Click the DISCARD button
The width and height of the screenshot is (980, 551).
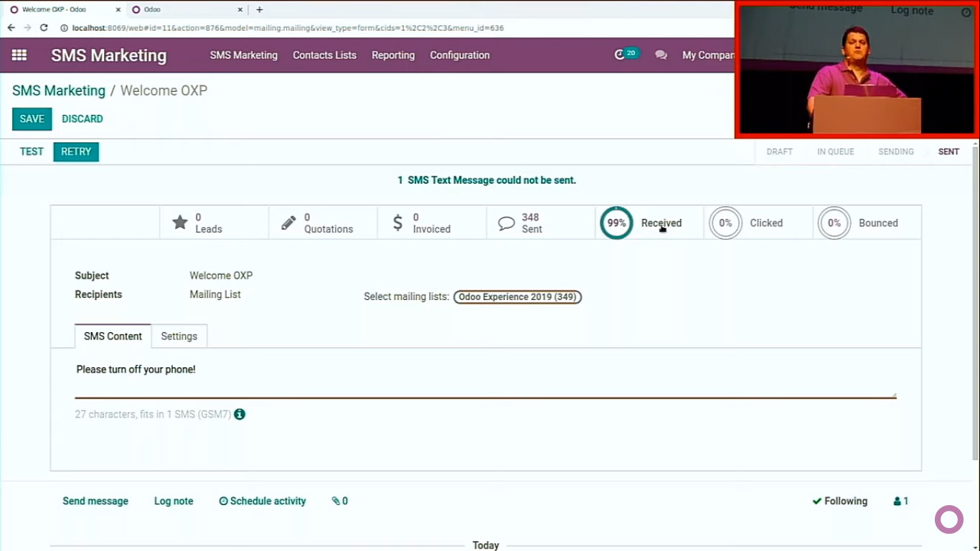tap(83, 119)
